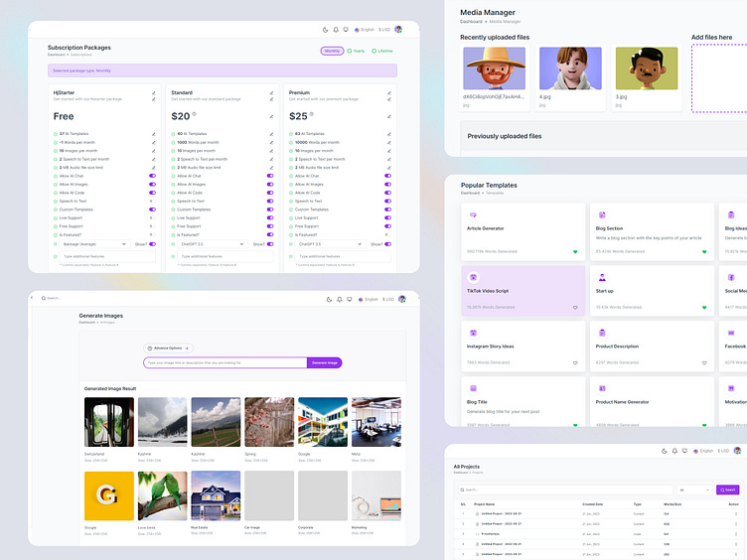
Task: Click moon icon in All Projects header
Action: (x=665, y=451)
